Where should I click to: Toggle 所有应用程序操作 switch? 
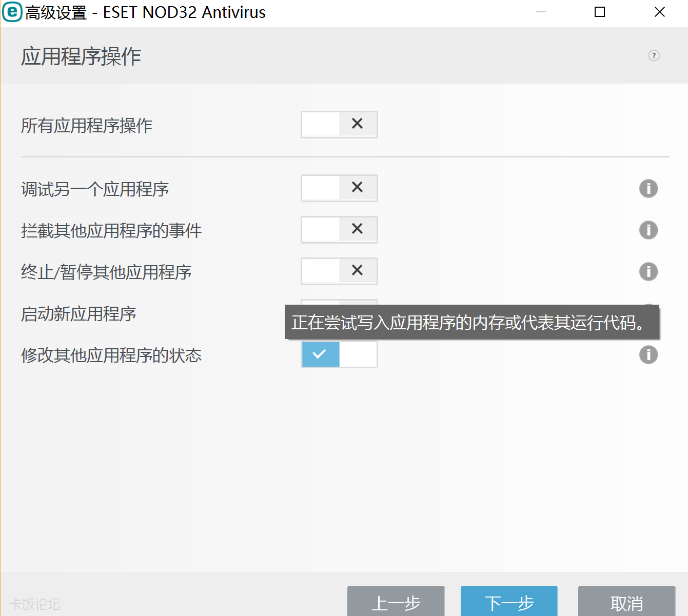[x=339, y=124]
